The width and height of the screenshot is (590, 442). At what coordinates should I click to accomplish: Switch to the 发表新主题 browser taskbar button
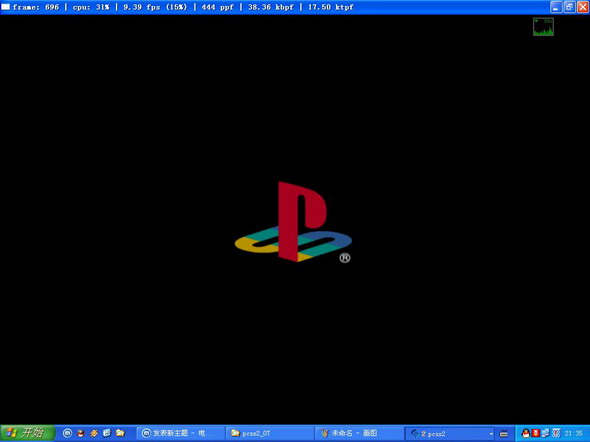point(180,433)
